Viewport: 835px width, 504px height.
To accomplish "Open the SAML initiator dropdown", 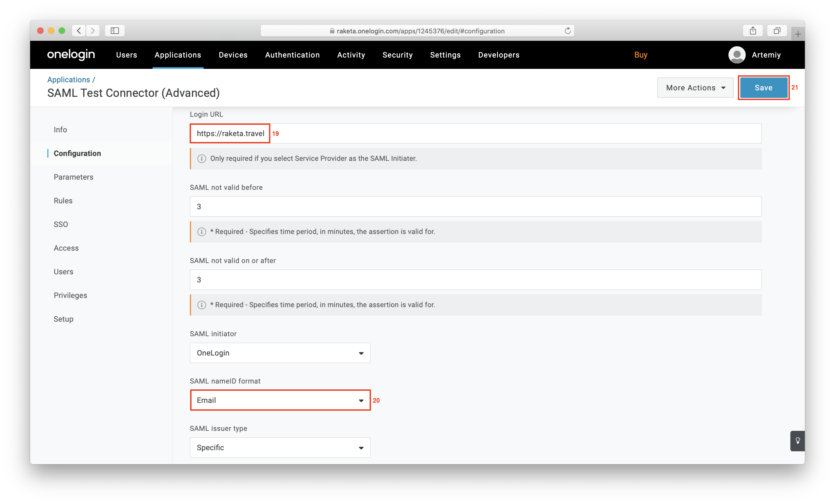I will [280, 353].
